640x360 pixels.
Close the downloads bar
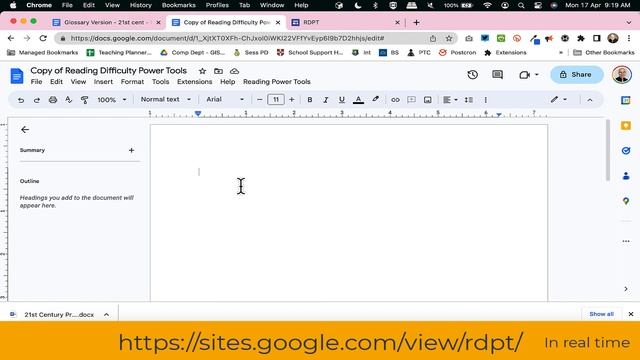pos(631,314)
